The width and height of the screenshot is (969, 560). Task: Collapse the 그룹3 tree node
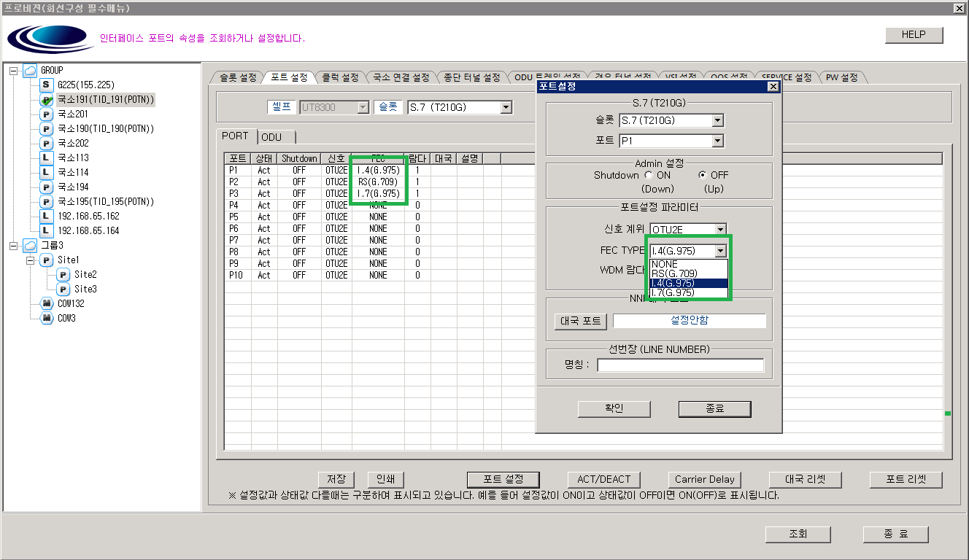[x=13, y=245]
